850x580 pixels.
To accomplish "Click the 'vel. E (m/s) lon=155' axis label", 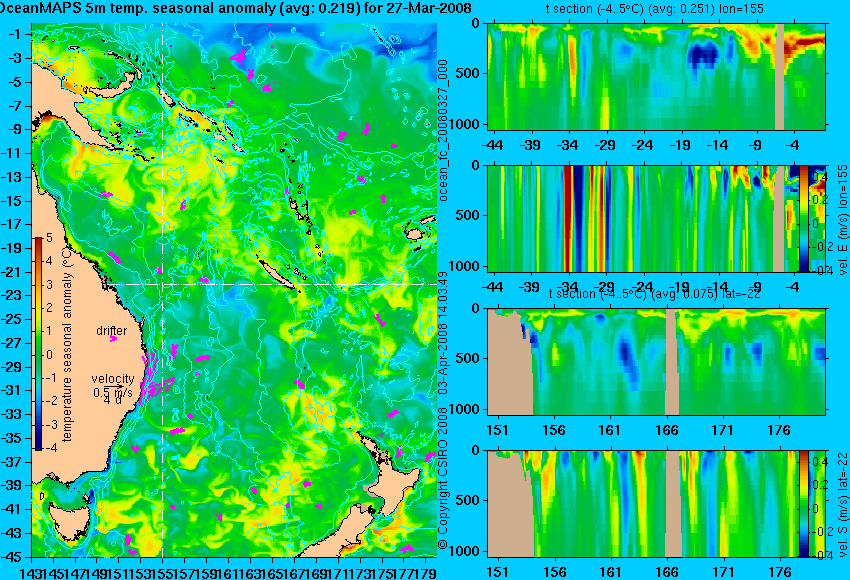I will (843, 220).
